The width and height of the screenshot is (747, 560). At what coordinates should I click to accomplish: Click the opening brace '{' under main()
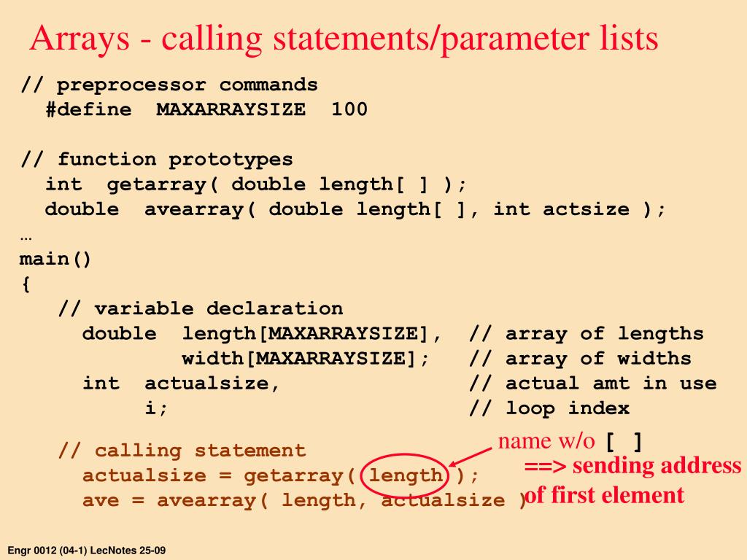click(26, 284)
